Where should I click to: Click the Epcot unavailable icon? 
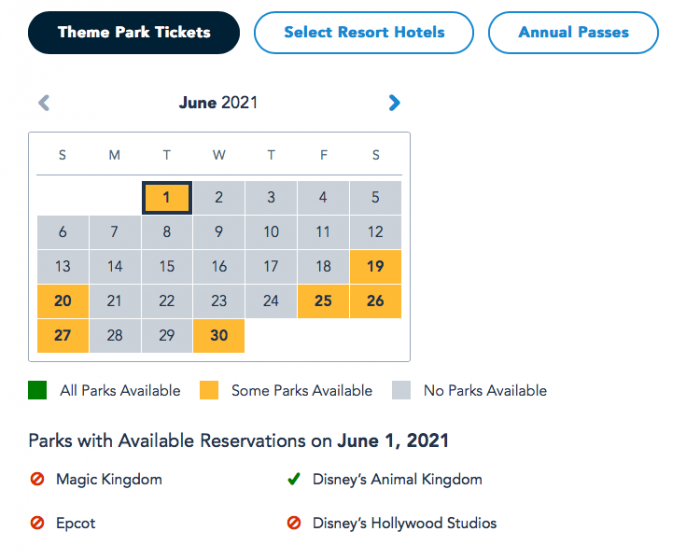click(37, 523)
